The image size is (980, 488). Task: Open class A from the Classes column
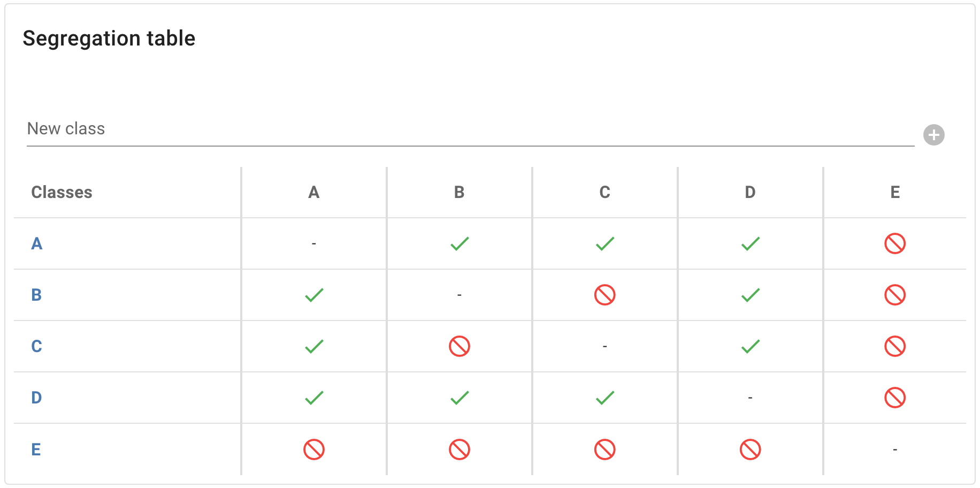pyautogui.click(x=36, y=243)
